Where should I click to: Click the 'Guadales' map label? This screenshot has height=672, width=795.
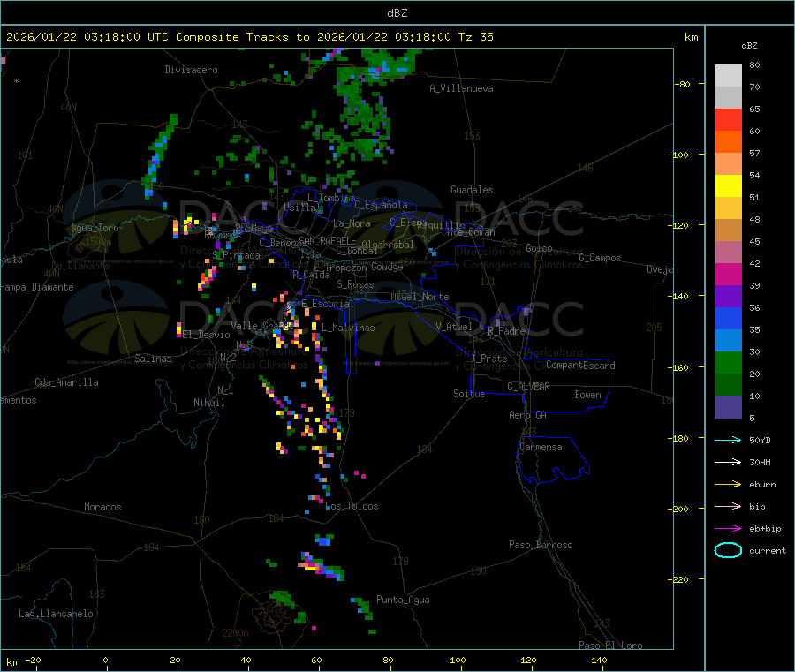pos(472,190)
